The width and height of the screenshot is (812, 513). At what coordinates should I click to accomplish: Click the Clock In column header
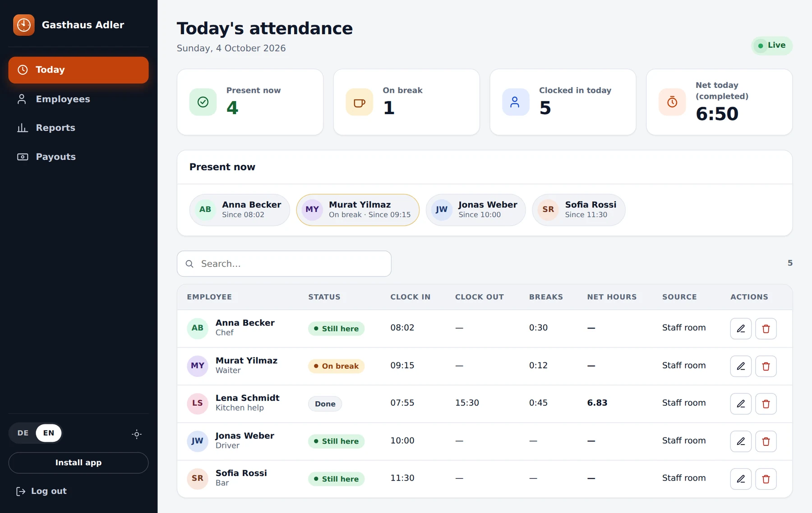tap(411, 297)
